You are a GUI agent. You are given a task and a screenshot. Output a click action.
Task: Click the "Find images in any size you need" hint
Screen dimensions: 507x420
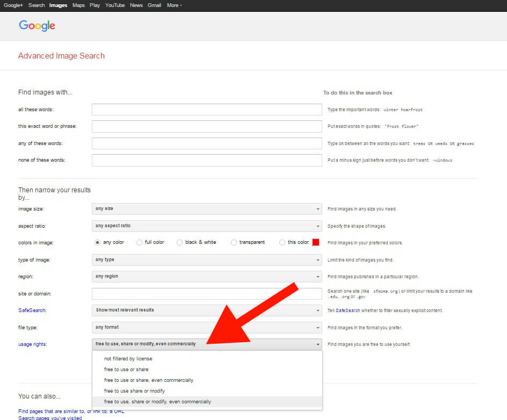coord(362,209)
